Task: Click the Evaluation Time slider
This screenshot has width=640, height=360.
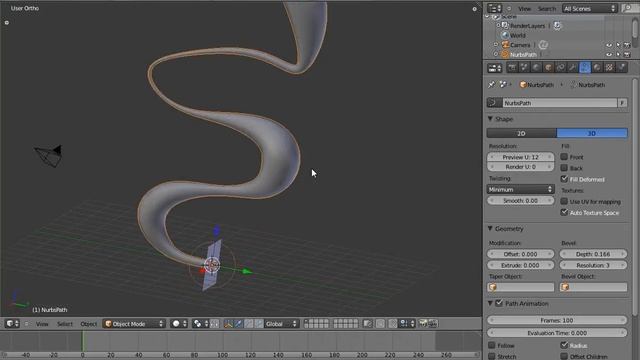Action: pyautogui.click(x=557, y=333)
